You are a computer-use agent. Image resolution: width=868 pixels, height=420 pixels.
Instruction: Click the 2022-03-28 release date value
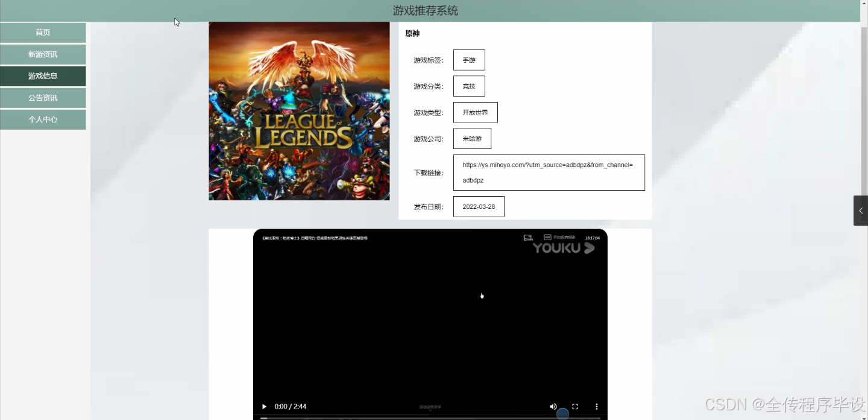tap(479, 206)
